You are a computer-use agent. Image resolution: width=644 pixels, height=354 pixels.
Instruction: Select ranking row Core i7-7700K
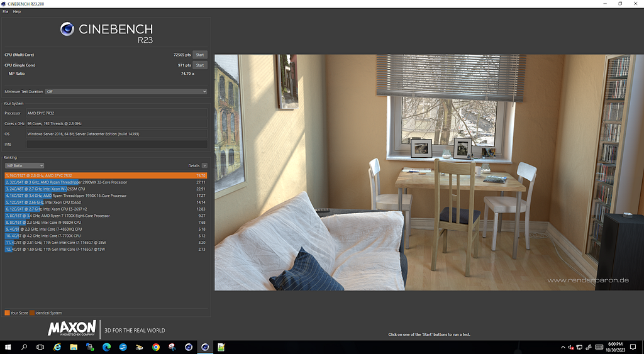[106, 236]
